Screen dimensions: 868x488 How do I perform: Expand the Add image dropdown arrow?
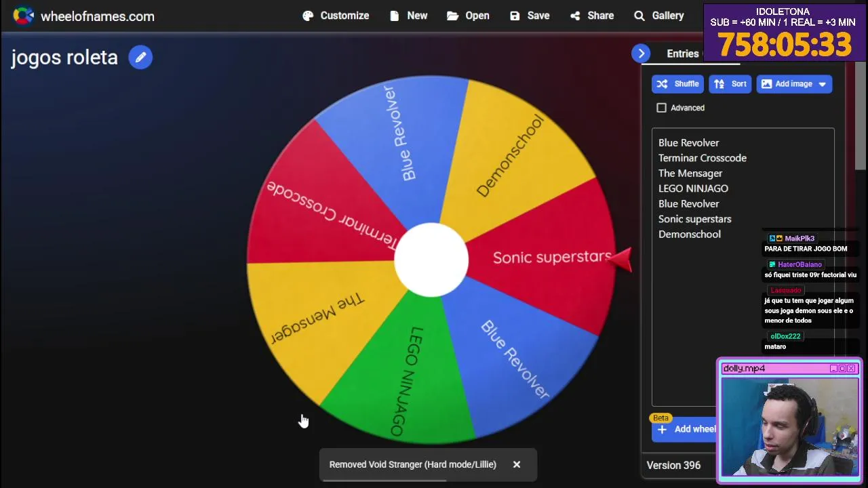(x=823, y=84)
